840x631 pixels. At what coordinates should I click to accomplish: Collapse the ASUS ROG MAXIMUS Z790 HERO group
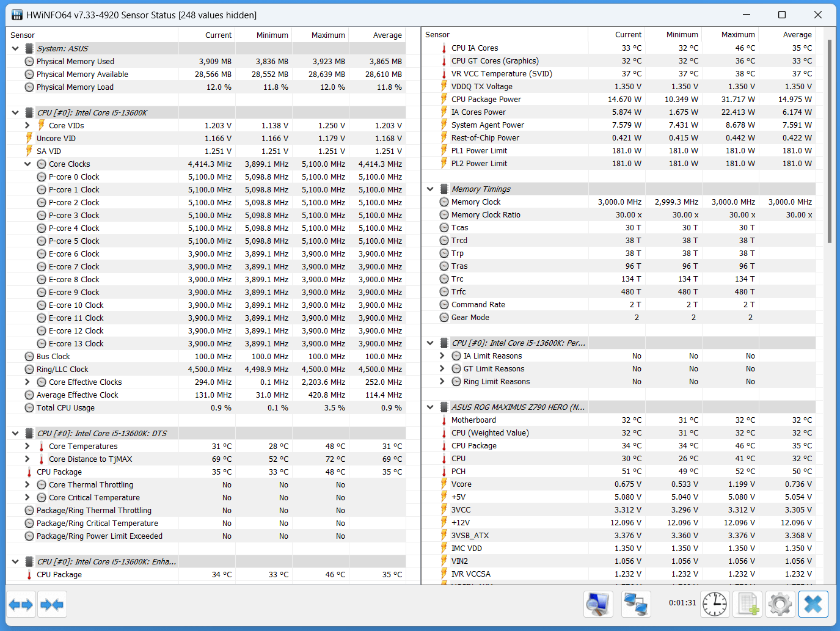(430, 407)
